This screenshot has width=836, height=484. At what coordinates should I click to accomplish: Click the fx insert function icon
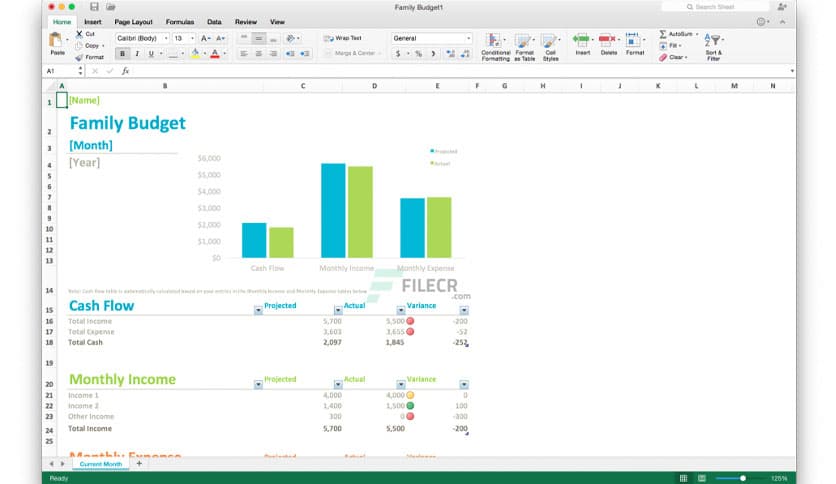coord(125,71)
